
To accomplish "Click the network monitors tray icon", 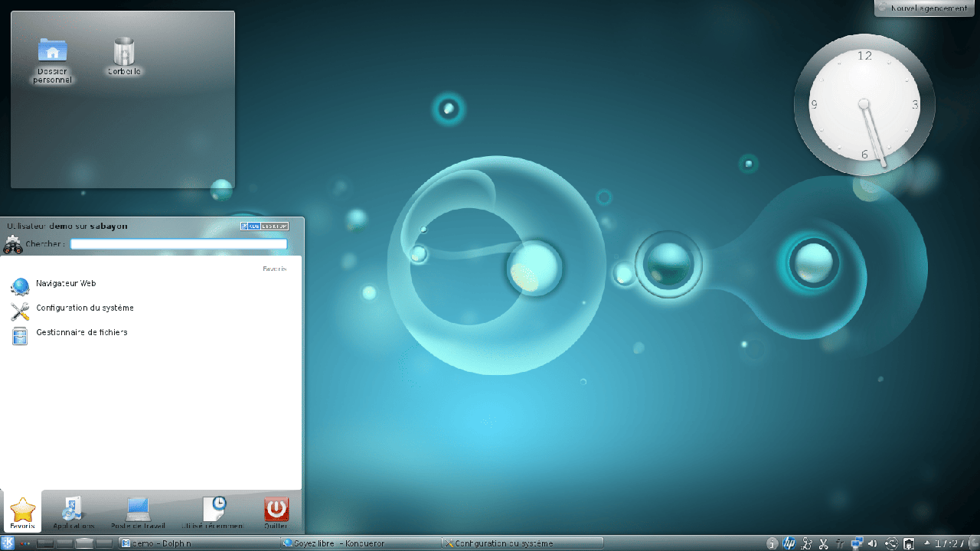I will point(857,543).
